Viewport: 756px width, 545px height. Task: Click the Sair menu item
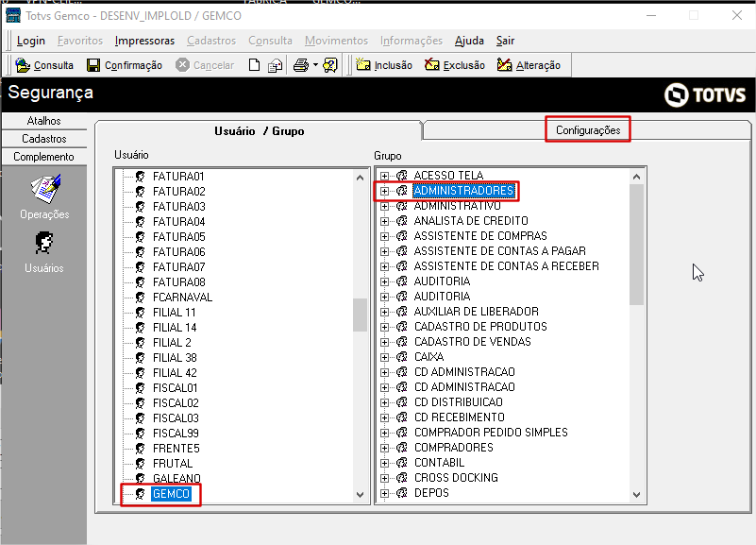click(x=505, y=41)
